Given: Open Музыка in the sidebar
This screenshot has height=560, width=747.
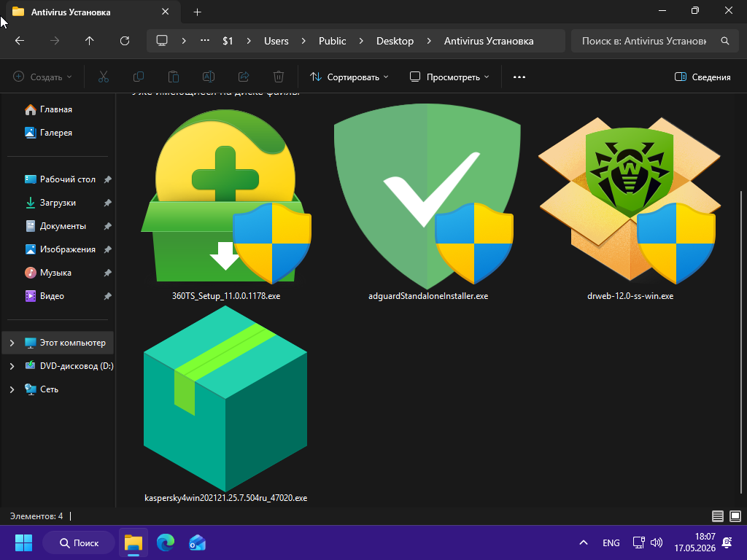Looking at the screenshot, I should [x=55, y=273].
